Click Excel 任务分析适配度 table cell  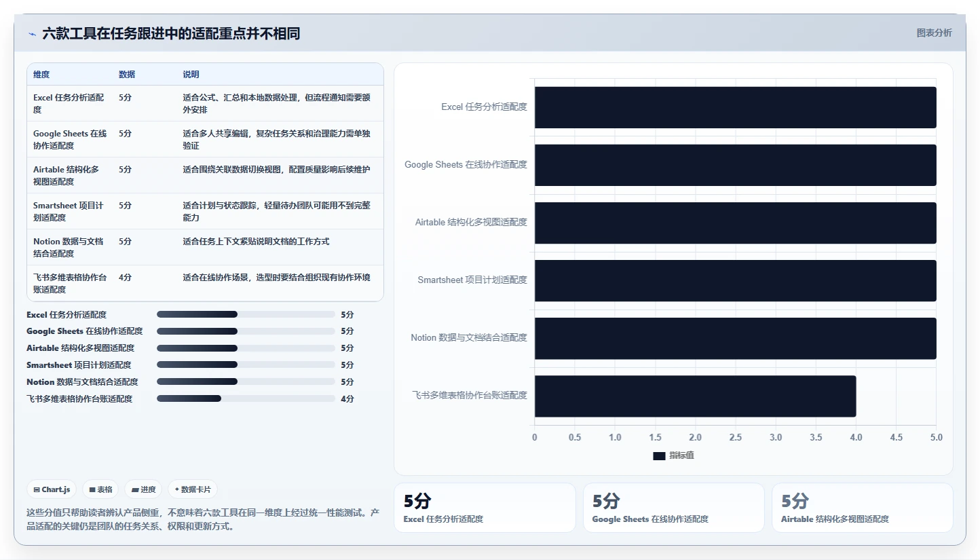tap(69, 103)
